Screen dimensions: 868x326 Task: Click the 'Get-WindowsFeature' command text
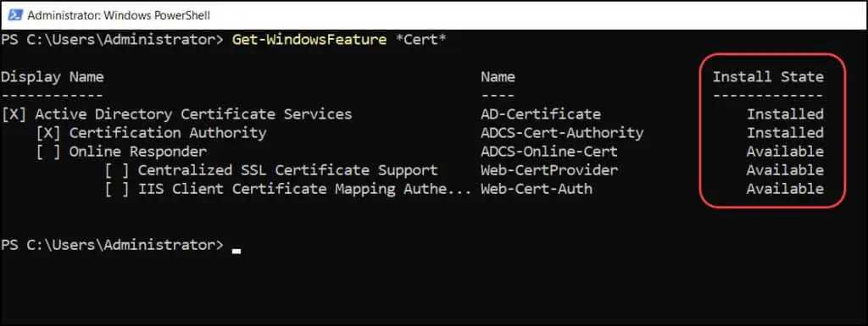click(309, 41)
